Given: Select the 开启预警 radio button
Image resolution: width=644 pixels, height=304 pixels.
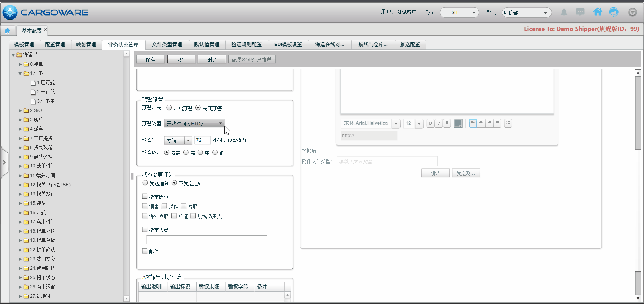Looking at the screenshot, I should click(x=169, y=108).
